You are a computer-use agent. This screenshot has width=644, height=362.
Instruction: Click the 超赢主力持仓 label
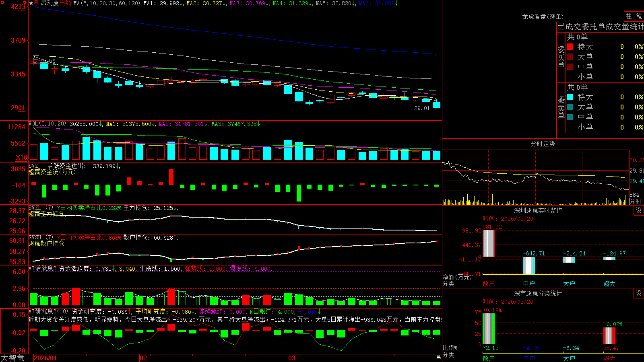point(46,214)
